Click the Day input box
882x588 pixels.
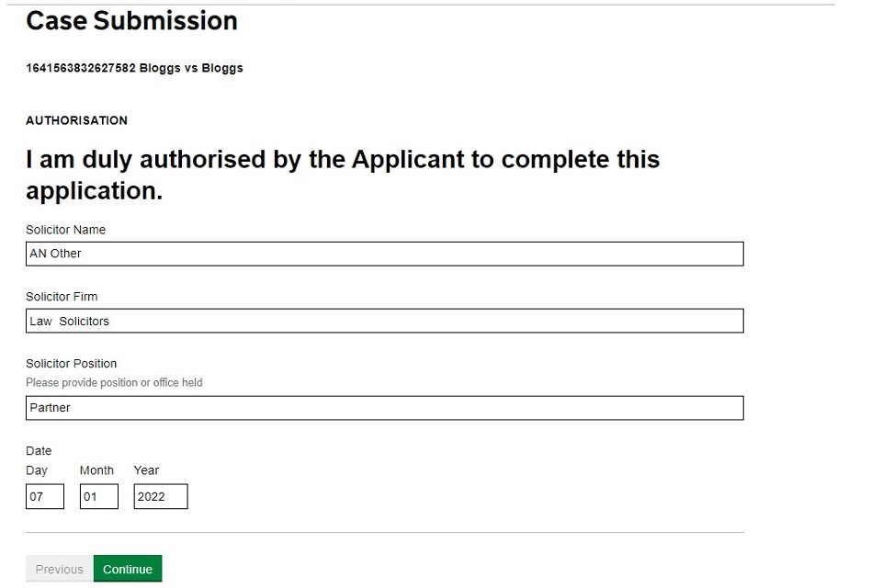[45, 497]
